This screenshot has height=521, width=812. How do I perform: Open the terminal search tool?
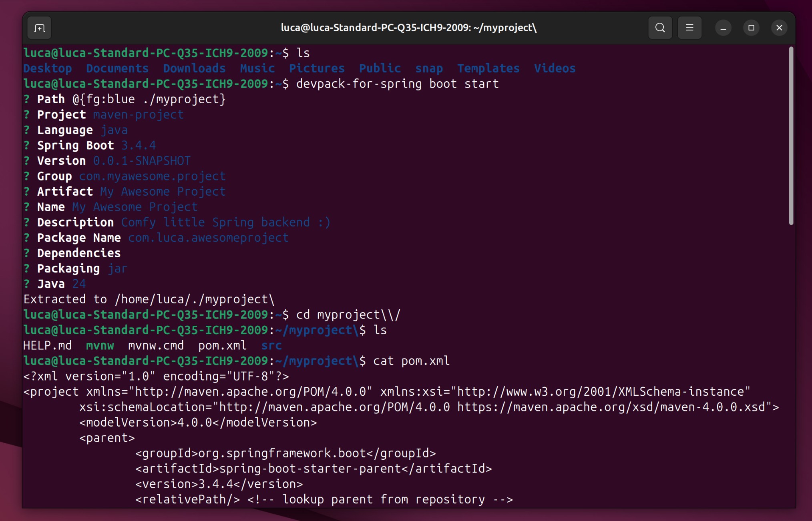click(x=660, y=28)
